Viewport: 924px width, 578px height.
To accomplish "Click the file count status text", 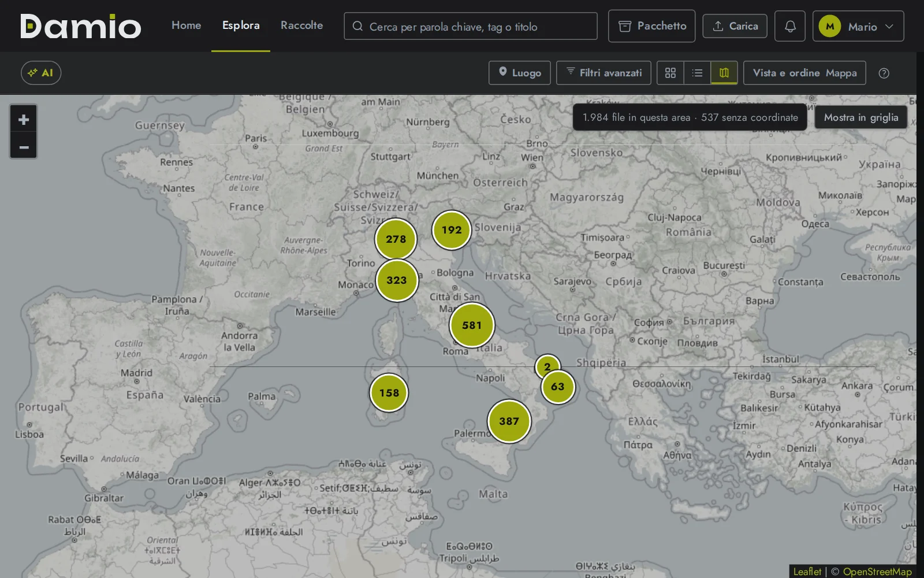I will (x=690, y=117).
